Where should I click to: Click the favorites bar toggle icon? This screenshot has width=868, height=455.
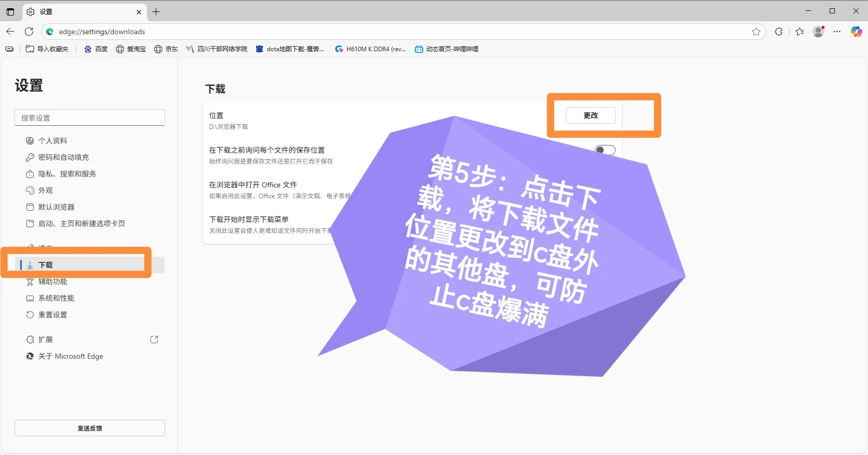(x=9, y=49)
